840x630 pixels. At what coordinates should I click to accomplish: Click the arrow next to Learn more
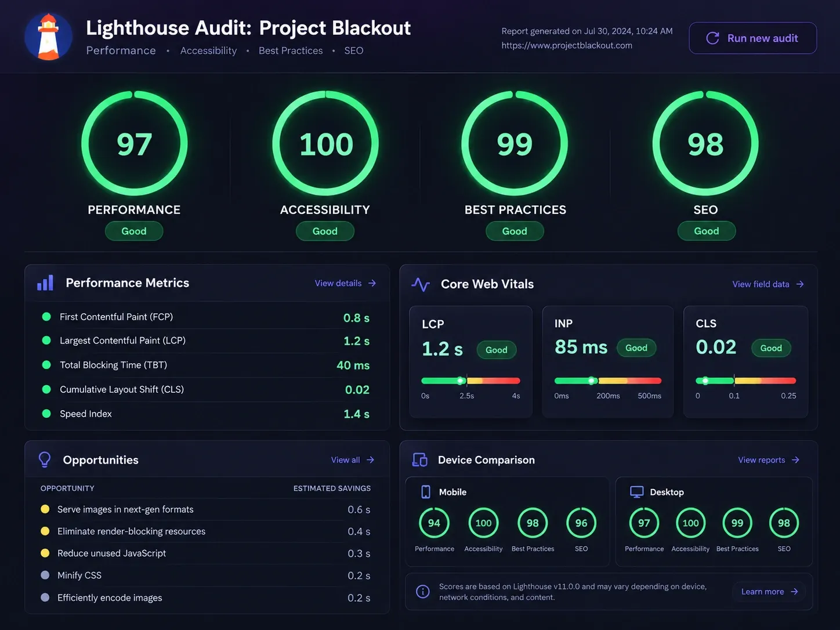[794, 592]
